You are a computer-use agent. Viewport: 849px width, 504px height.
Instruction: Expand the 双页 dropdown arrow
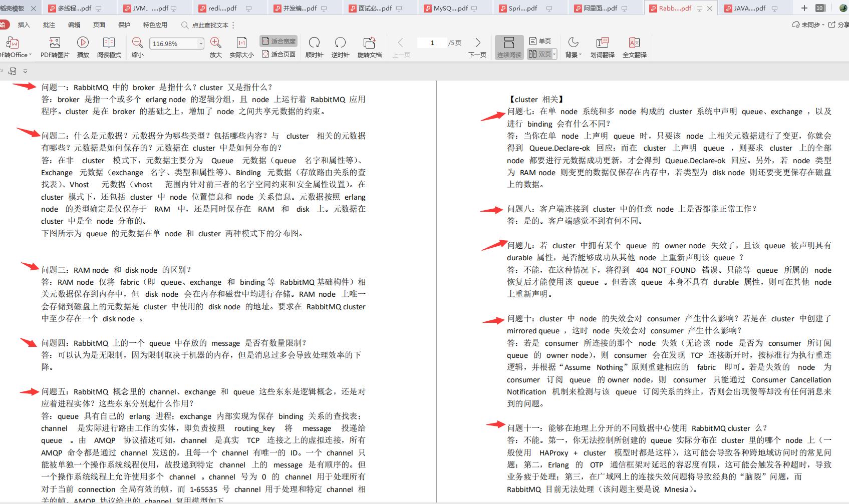click(x=554, y=54)
